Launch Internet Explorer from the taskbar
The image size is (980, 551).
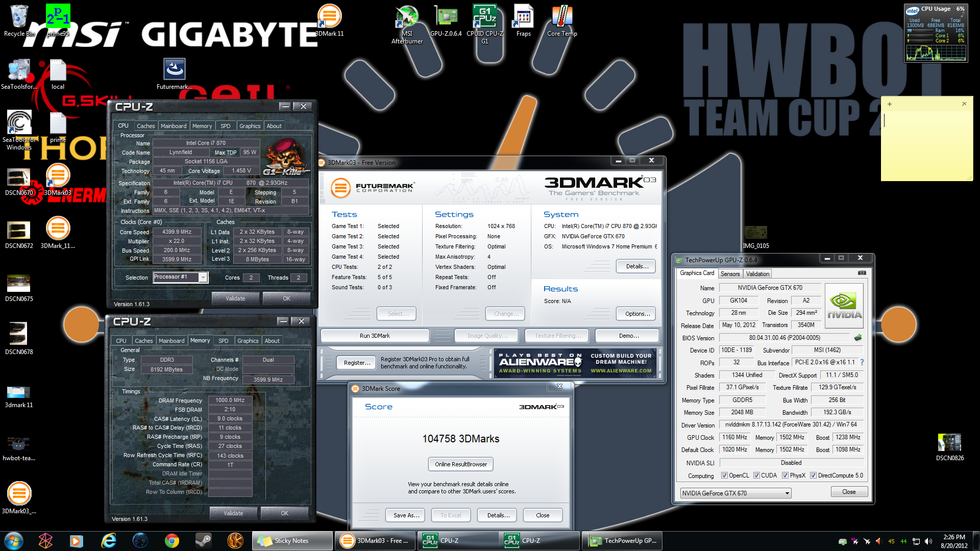109,540
